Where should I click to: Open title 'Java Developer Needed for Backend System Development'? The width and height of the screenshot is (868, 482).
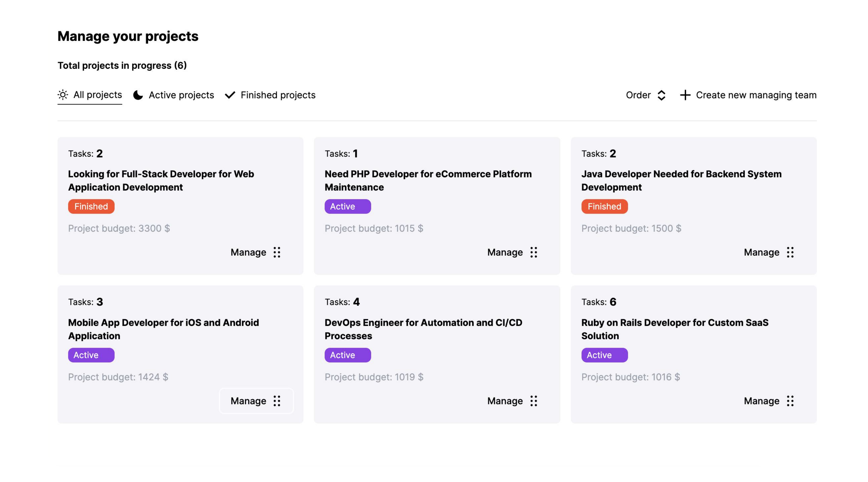[681, 180]
